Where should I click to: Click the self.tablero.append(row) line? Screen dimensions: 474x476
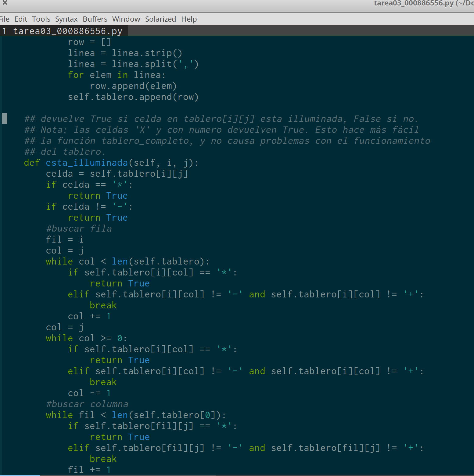(x=133, y=97)
